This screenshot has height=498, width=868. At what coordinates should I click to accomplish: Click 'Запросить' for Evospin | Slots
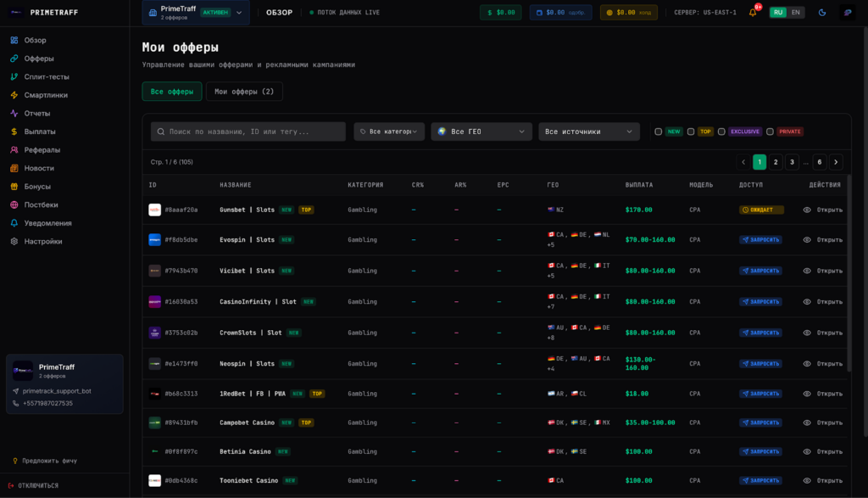coord(760,240)
